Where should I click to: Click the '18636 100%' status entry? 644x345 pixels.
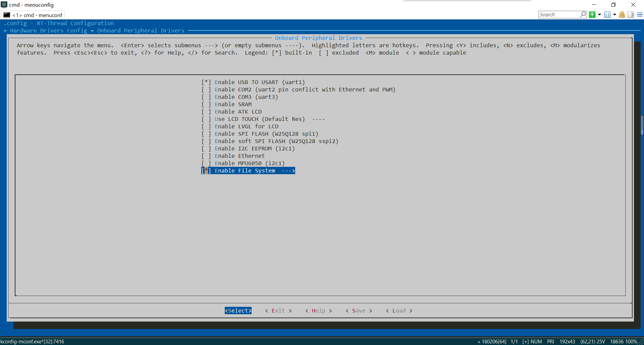pos(624,341)
